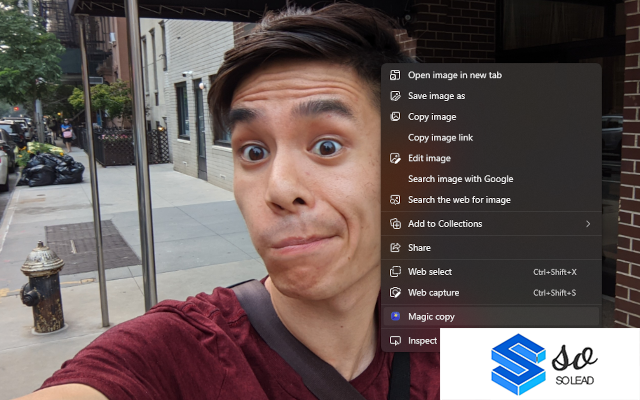
Task: Click the Edit image pencil icon
Action: tap(395, 158)
